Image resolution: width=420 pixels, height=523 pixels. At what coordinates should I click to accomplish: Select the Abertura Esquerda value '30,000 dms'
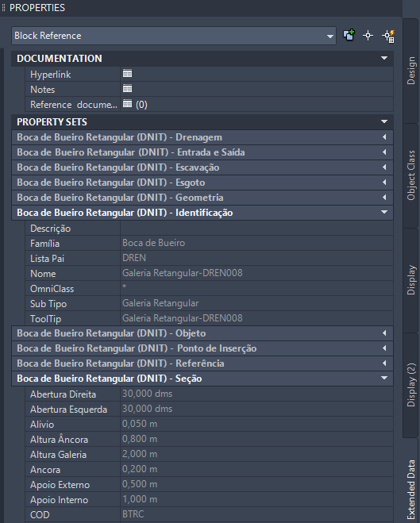point(147,409)
